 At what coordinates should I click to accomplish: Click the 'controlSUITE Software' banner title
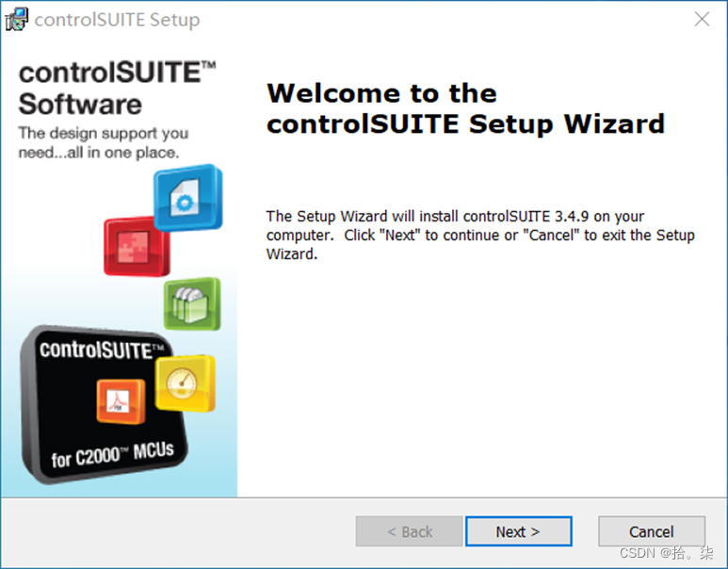[117, 89]
